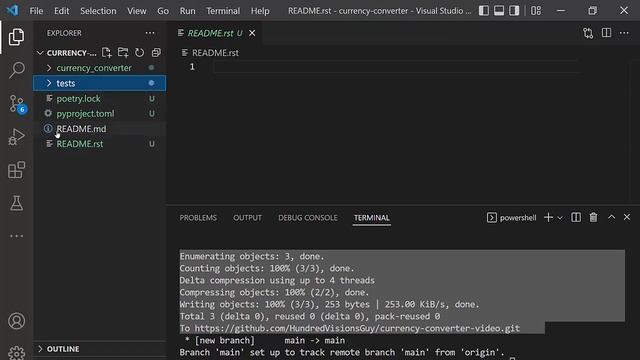
Task: Show additional activity bar views
Action: [16, 236]
